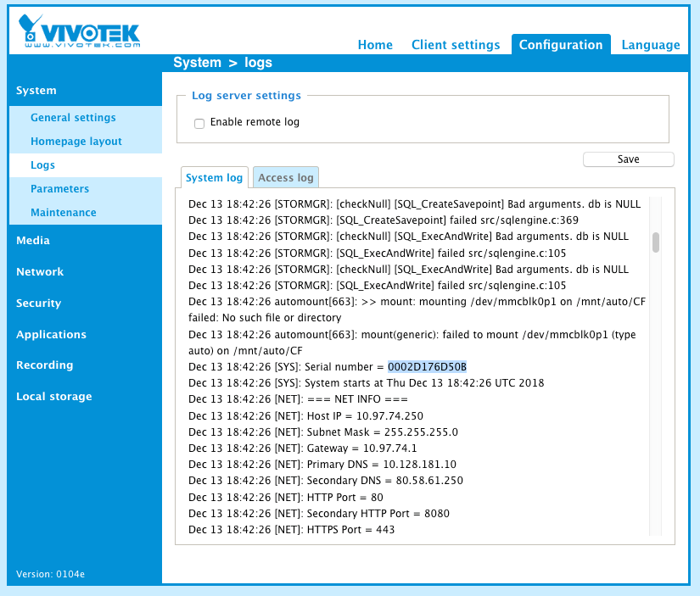Click the VIVOTEK logo
The height and width of the screenshot is (596, 700).
[x=80, y=31]
